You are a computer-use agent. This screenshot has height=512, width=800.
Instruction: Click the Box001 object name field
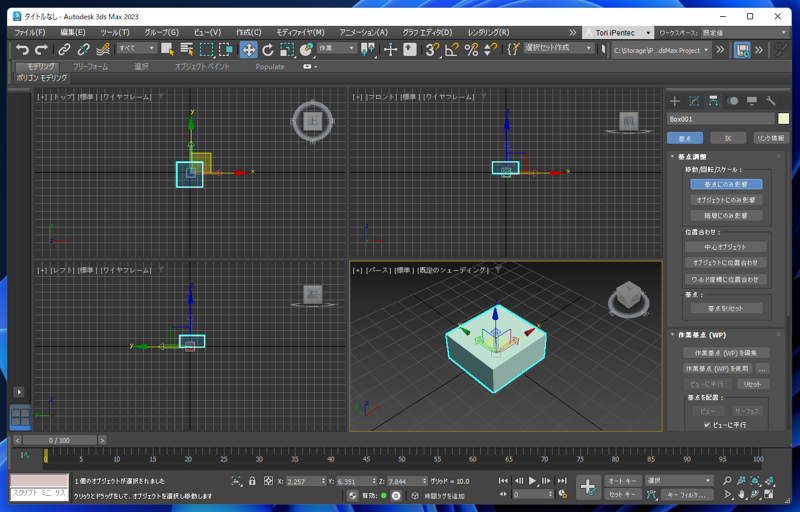(x=721, y=119)
